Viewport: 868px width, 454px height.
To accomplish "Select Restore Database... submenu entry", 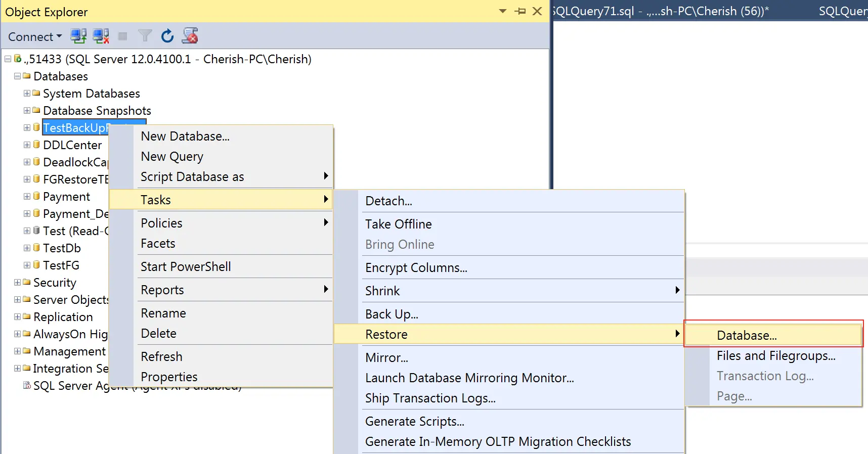I will pos(747,335).
